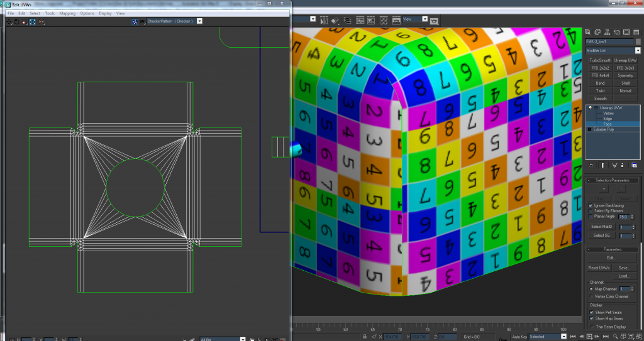Click the Configure Modifier Sets icon

pos(635,165)
